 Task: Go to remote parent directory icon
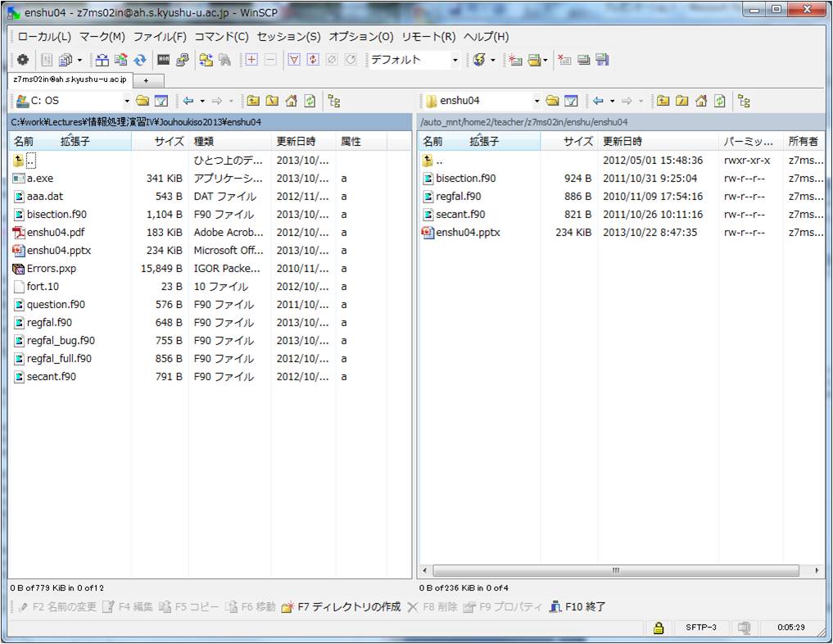click(663, 101)
